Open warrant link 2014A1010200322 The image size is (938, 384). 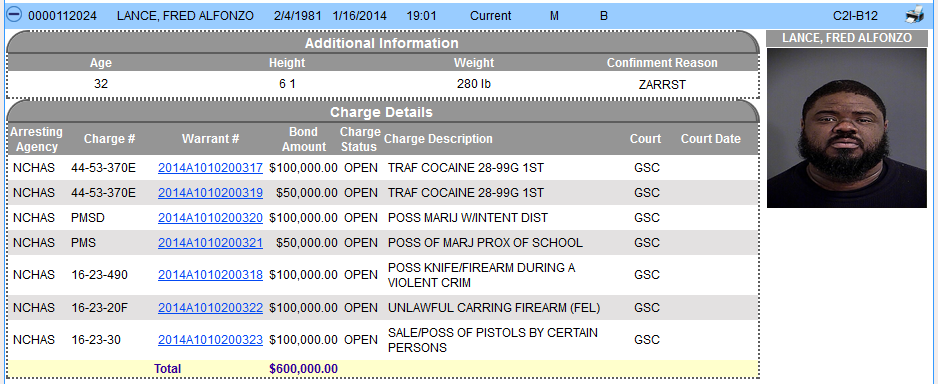click(x=210, y=308)
